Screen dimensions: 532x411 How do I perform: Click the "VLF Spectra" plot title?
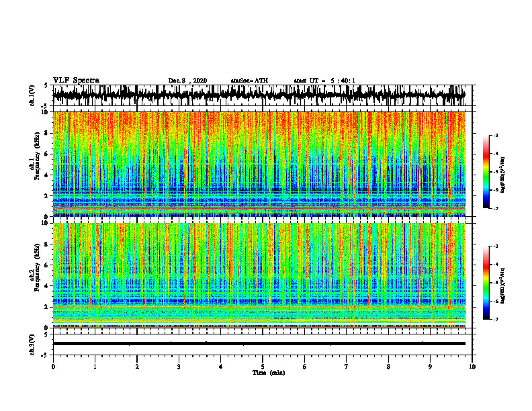(x=76, y=81)
